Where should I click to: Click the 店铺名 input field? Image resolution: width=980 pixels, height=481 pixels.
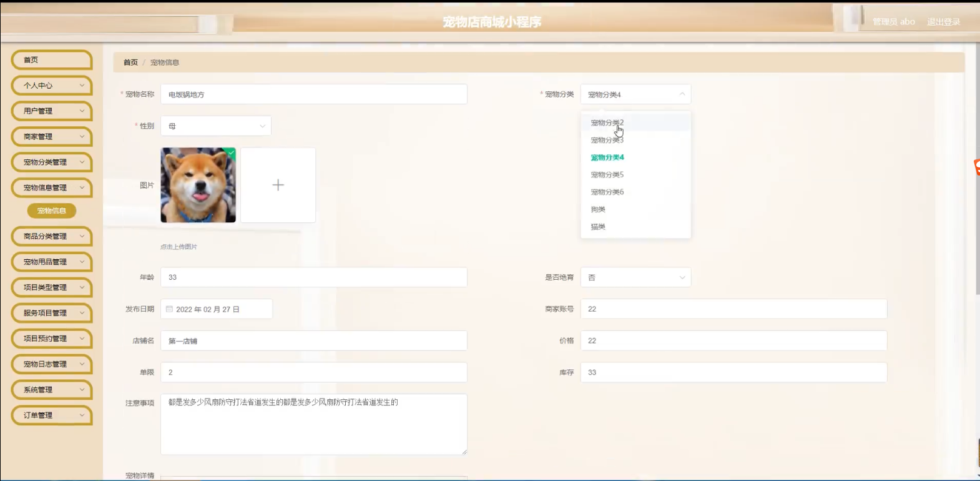click(x=314, y=341)
